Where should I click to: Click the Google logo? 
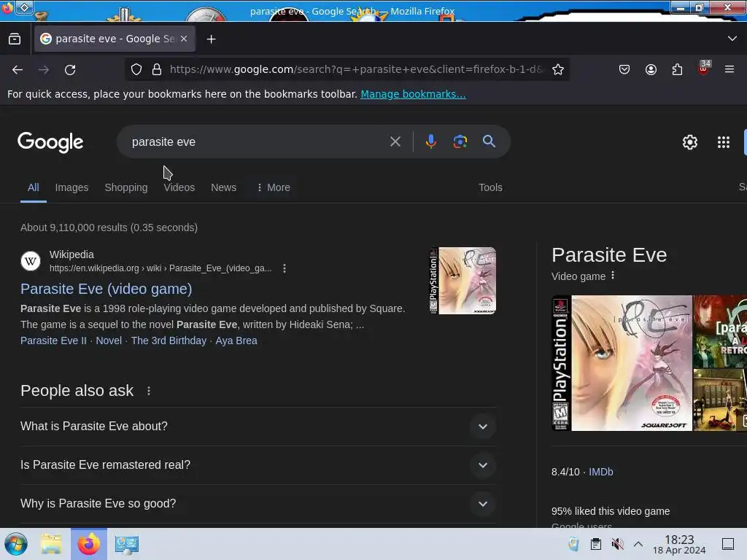click(x=50, y=142)
